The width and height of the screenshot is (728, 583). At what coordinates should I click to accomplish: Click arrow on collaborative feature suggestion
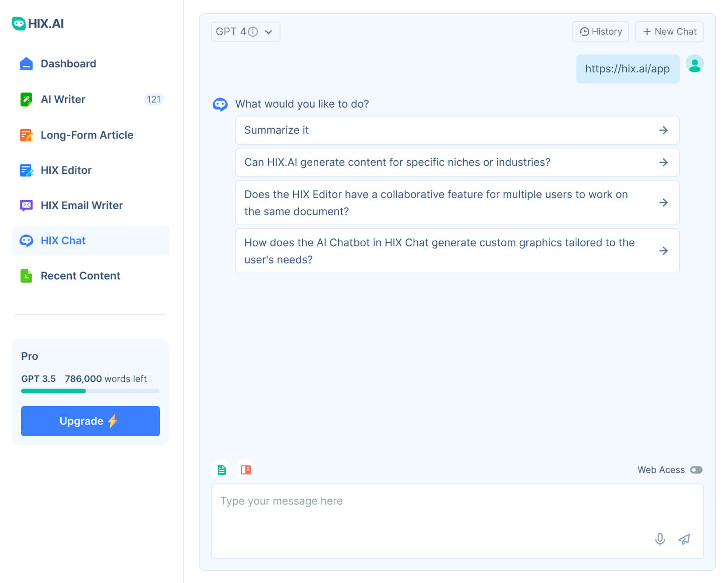664,203
